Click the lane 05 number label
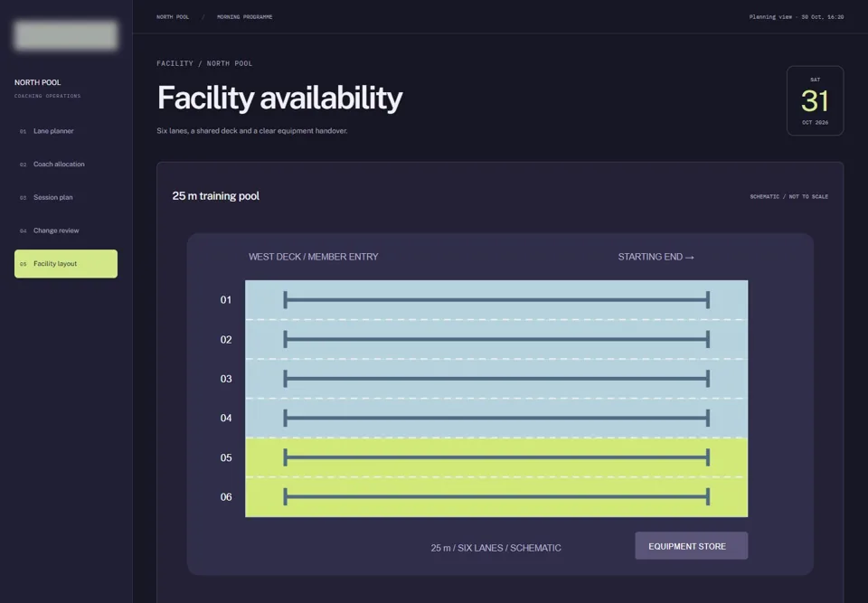This screenshot has width=868, height=603. [x=226, y=458]
